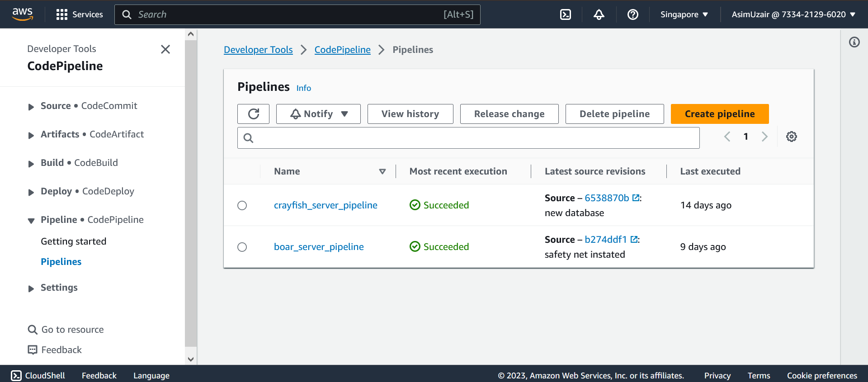The width and height of the screenshot is (868, 382).
Task: Open Getting started in sidebar
Action: [x=74, y=241]
